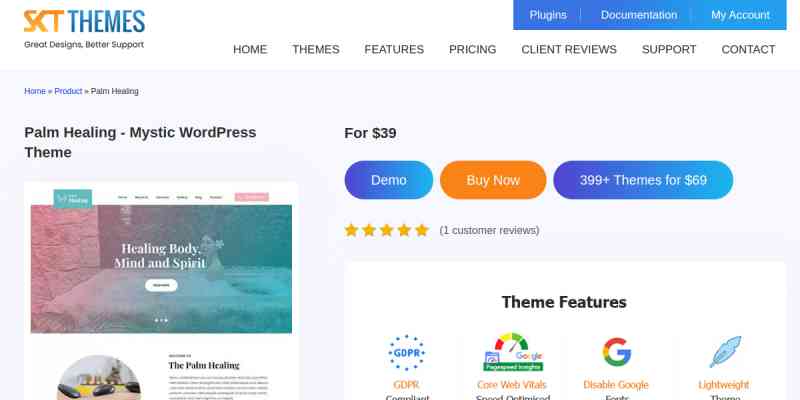Click the Lightweight feather icon
The width and height of the screenshot is (800, 400).
coord(725,352)
